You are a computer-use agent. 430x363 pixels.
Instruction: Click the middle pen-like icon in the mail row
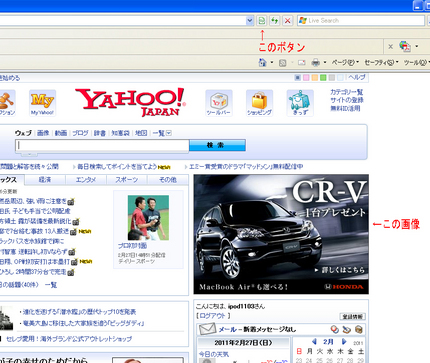coord(347,329)
